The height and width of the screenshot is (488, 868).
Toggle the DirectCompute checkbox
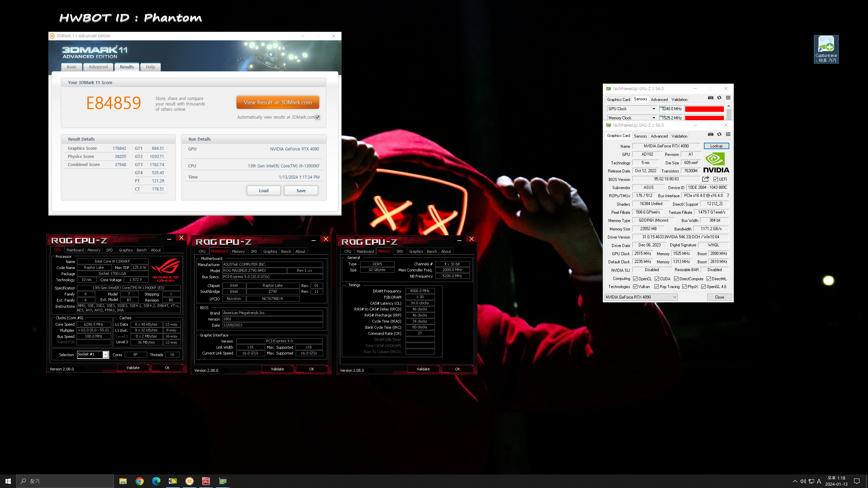pos(676,279)
